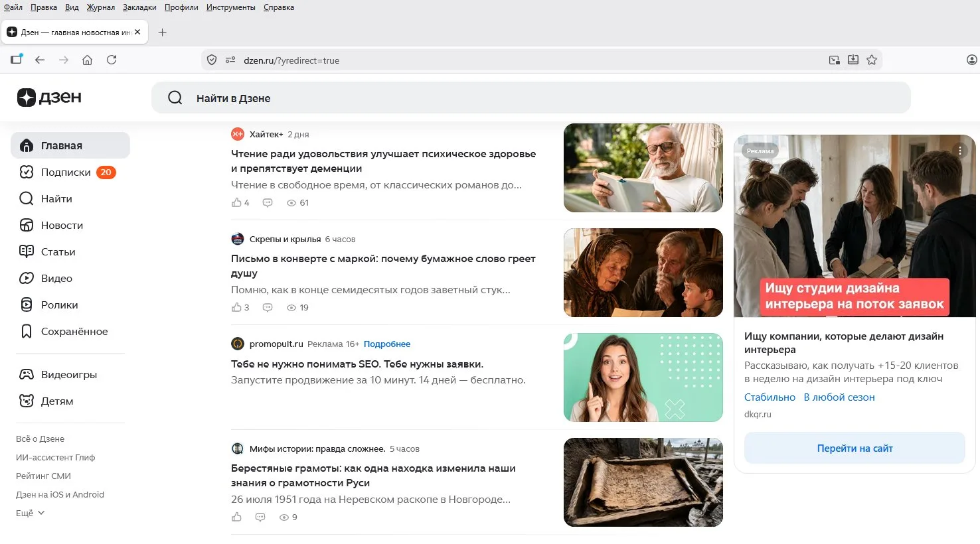Go to Новости section
This screenshot has width=980, height=544.
pos(70,225)
